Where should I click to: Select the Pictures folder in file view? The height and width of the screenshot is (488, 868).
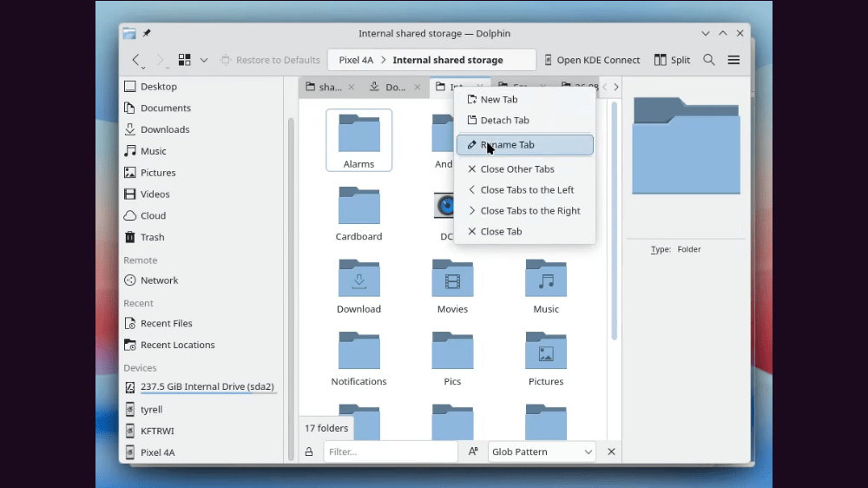point(546,359)
